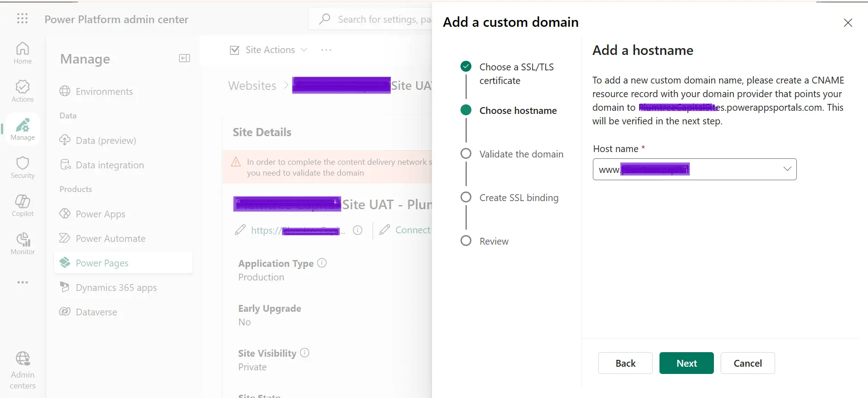
Task: Cancel the custom domain wizard
Action: coord(748,363)
